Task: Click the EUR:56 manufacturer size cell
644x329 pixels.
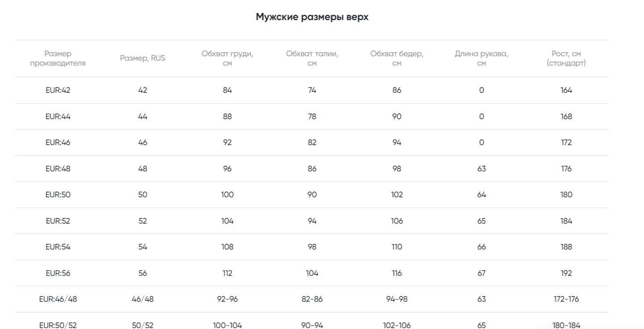Action: tap(58, 273)
